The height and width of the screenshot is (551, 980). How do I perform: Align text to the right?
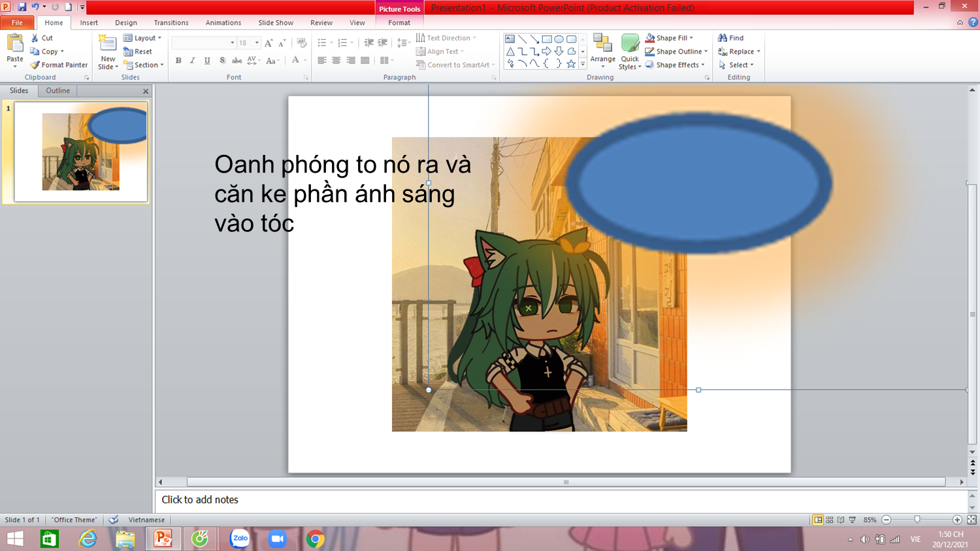coord(351,61)
